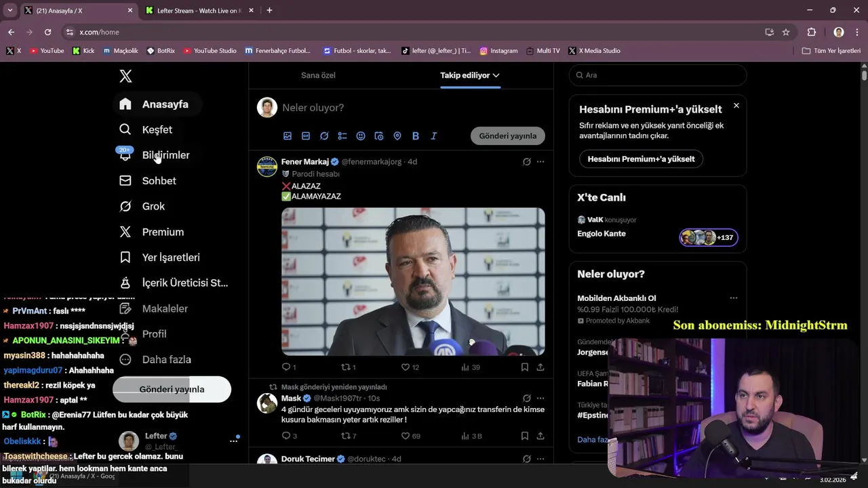Click Grok icon on Fener Markaj post

526,162
